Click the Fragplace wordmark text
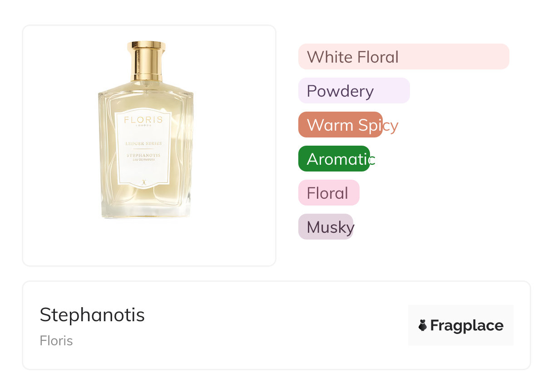The width and height of the screenshot is (553, 392). (x=467, y=325)
